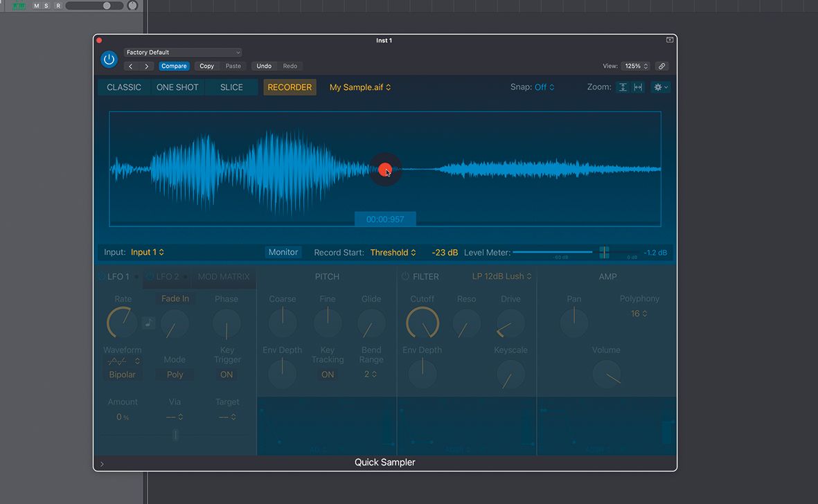Click the Undo button
Screen dimensions: 818x504
pos(264,66)
